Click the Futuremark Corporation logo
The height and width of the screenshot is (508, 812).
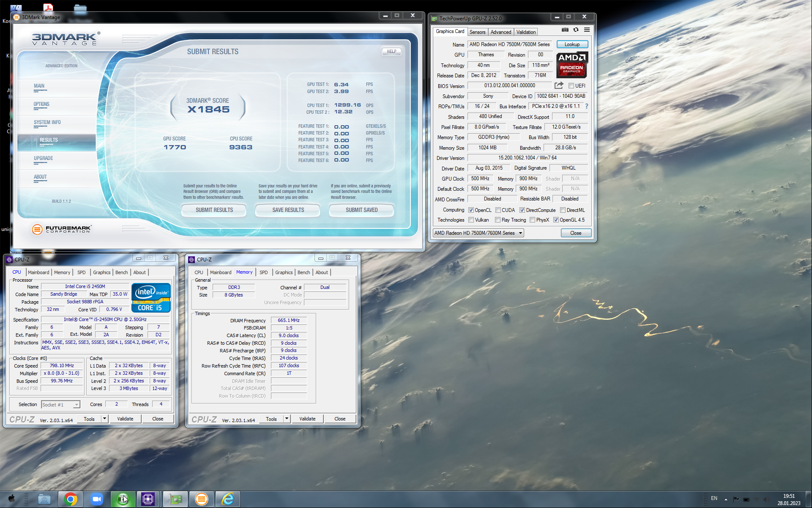[62, 229]
